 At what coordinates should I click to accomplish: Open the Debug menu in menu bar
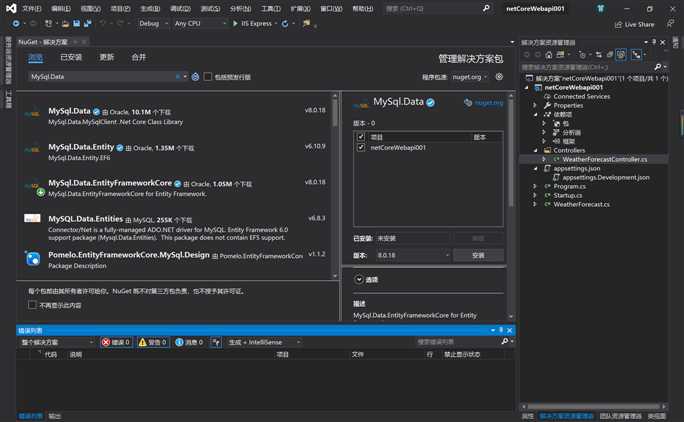coord(180,8)
